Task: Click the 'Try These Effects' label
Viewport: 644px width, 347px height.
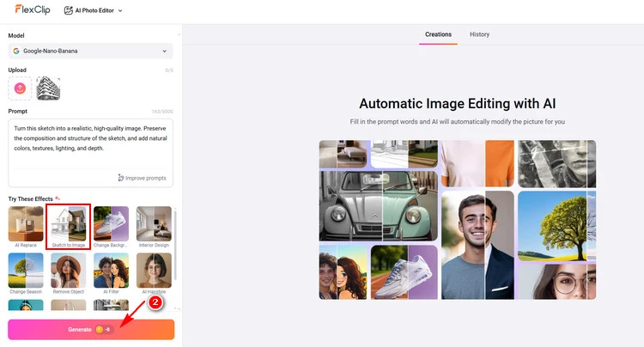Action: (x=30, y=198)
